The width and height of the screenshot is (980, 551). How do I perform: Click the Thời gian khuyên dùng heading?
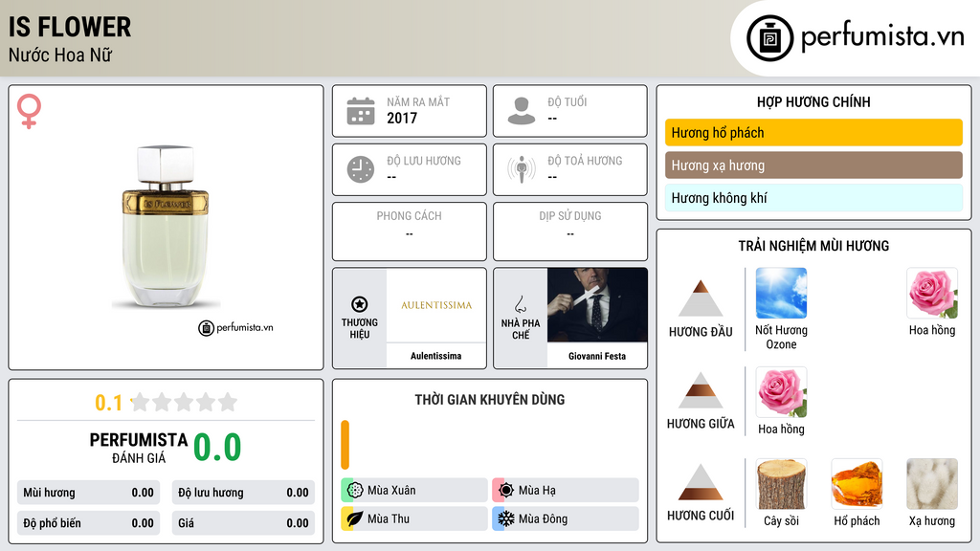490,399
